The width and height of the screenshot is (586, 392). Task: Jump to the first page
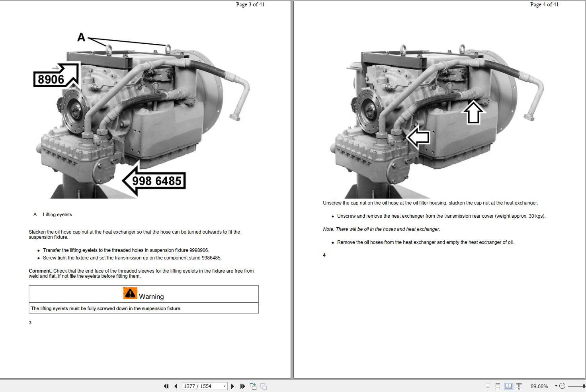[166, 386]
